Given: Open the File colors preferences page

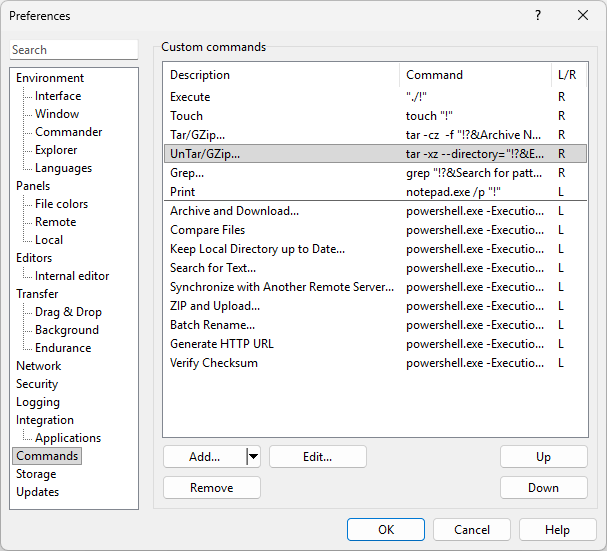Looking at the screenshot, I should (x=61, y=204).
